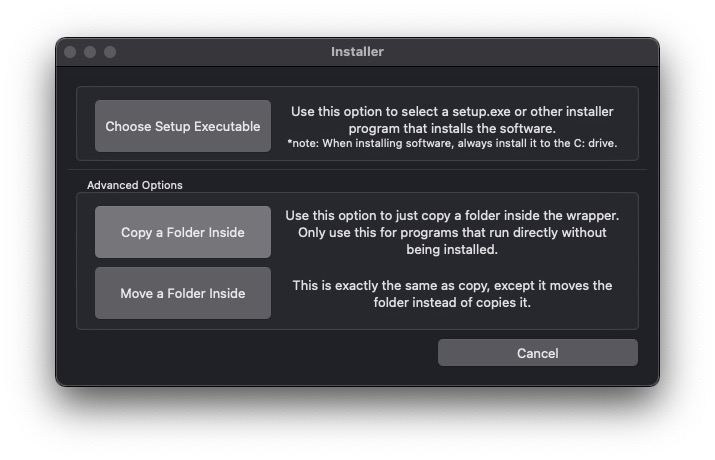Screen dimensions: 715x460
Task: Move a folder into the wrapper instead
Action: click(x=183, y=293)
